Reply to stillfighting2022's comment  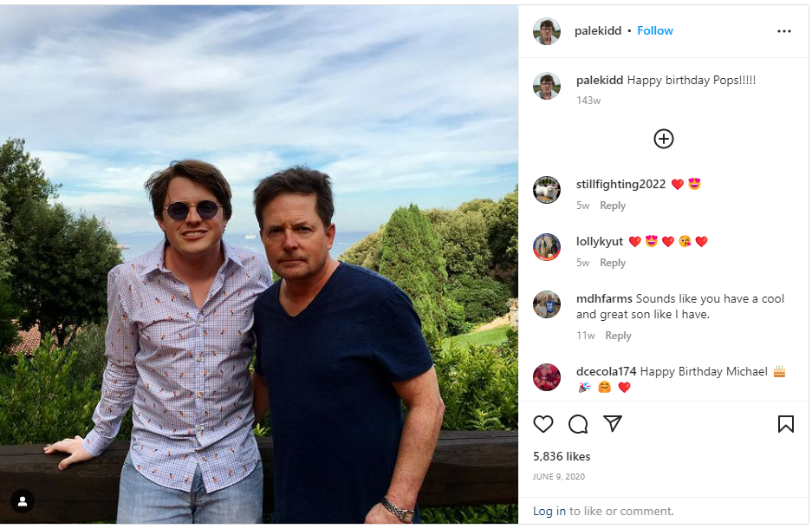613,206
